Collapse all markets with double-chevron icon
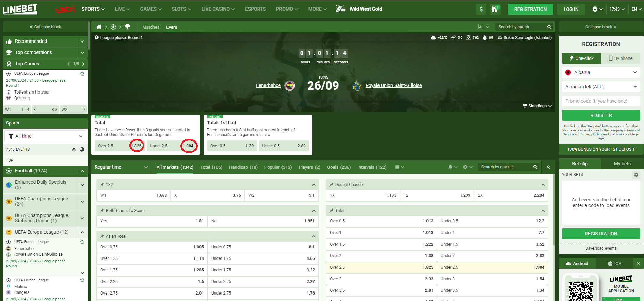The height and width of the screenshot is (301, 644). coord(548,167)
